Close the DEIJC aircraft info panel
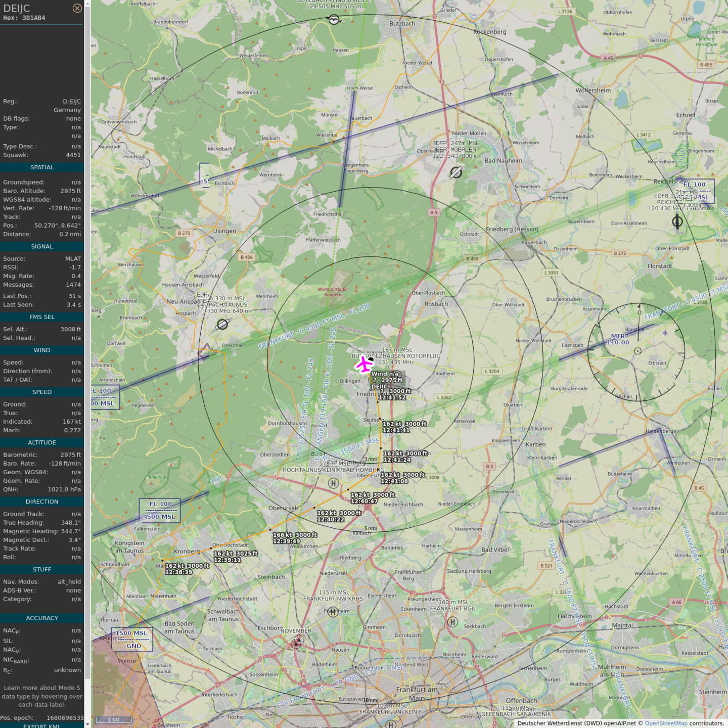728x728 pixels. [x=77, y=8]
